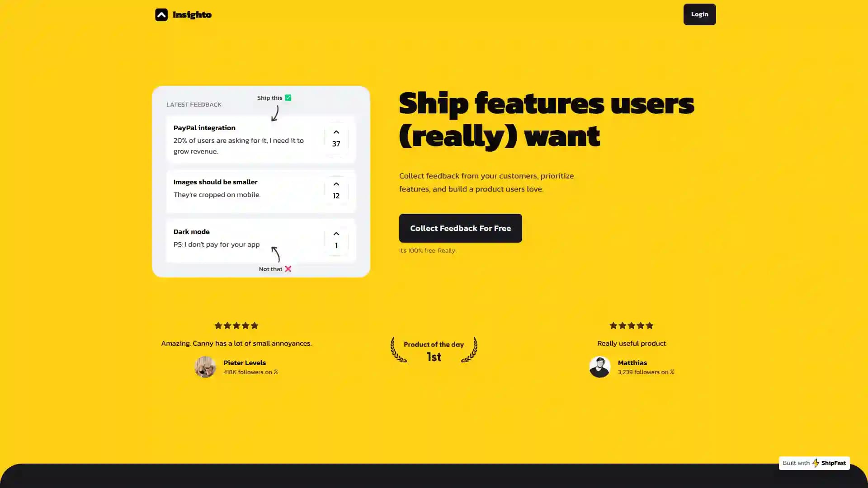Click the Matthias profile avatar
Screen dimensions: 868x488
coord(600,366)
